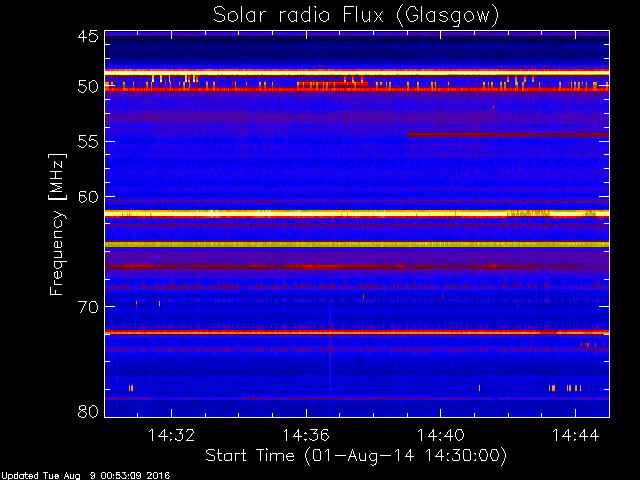Click the '50' frequency tick label
Image resolution: width=640 pixels, height=480 pixels.
(x=88, y=87)
